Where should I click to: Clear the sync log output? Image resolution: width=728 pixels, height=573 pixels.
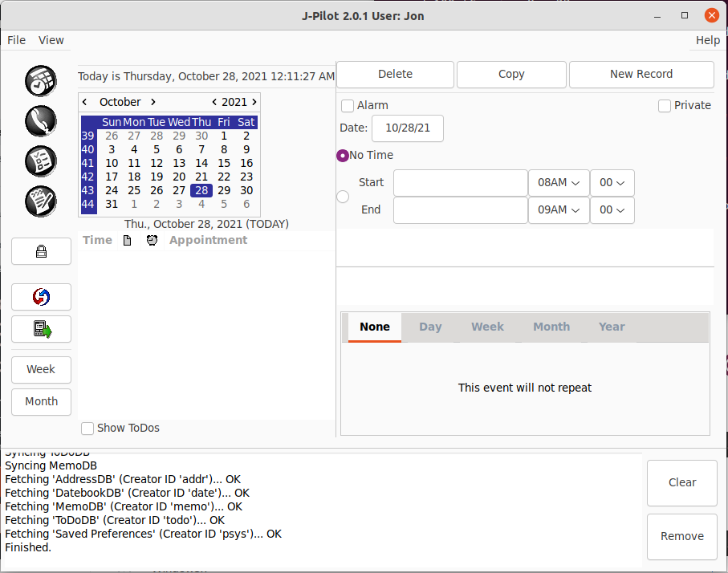click(x=681, y=482)
